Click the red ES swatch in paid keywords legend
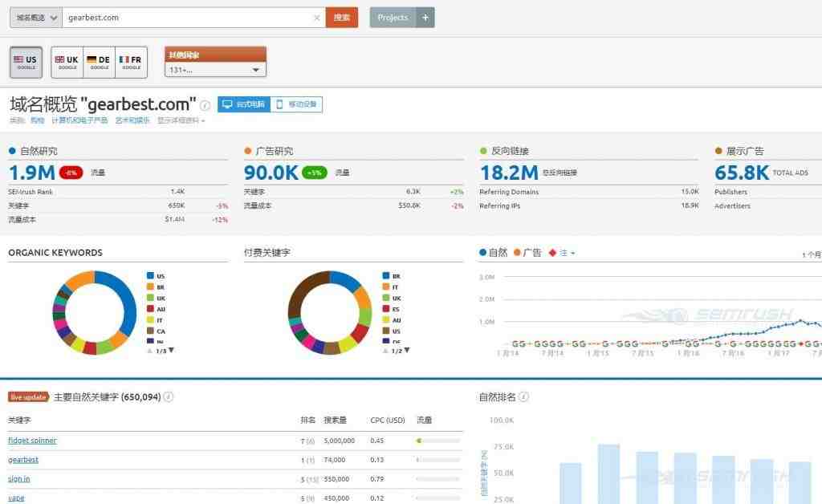The height and width of the screenshot is (504, 822). coord(386,309)
